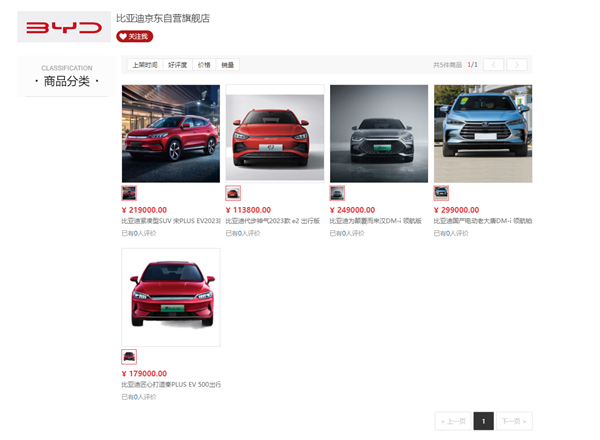Image resolution: width=600 pixels, height=440 pixels.
Task: Sort products by 好评度
Action: point(178,65)
